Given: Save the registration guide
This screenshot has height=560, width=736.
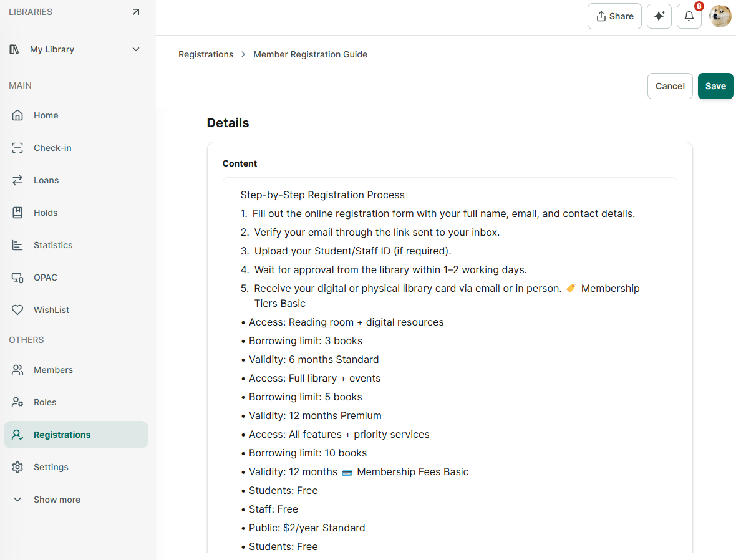Looking at the screenshot, I should 715,86.
